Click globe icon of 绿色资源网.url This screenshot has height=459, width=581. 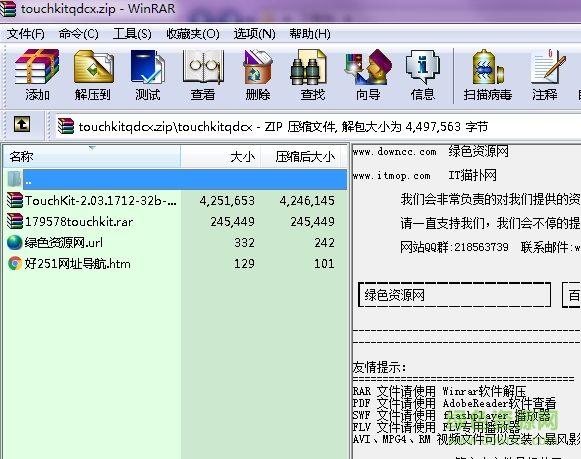15,243
